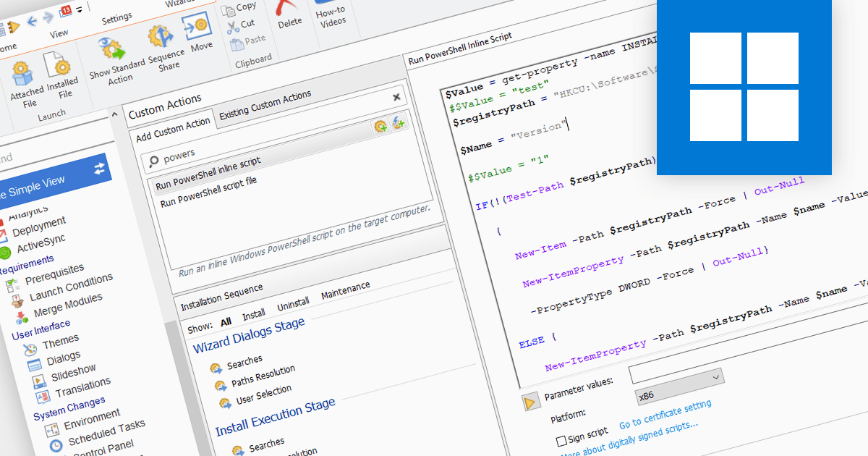Select the Add Custom Action tab
Image resolution: width=868 pixels, height=456 pixels.
click(x=173, y=129)
